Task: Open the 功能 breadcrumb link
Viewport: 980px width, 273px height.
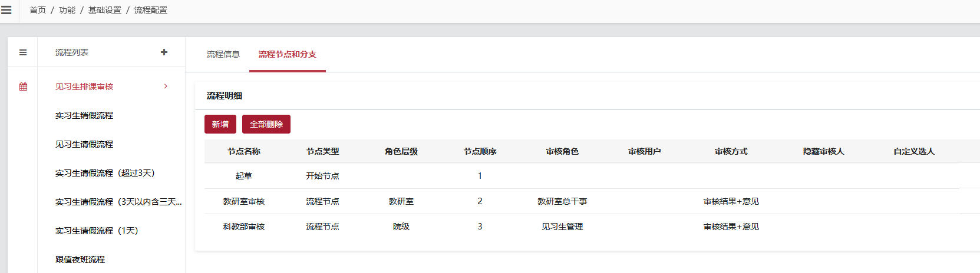Action: pos(67,10)
